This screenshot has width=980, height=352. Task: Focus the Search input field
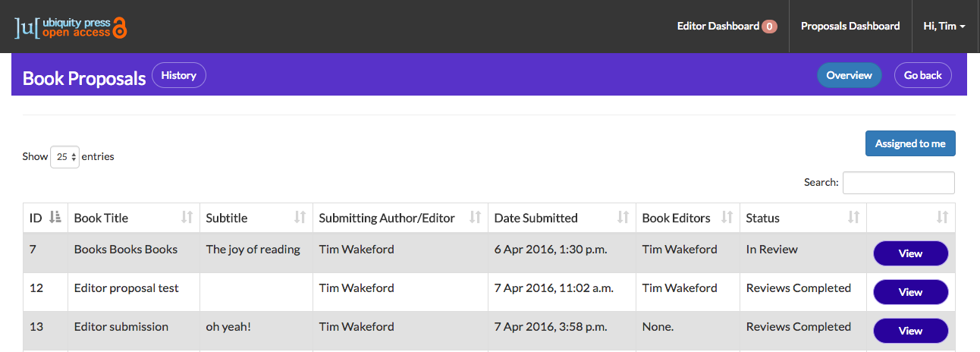[899, 183]
